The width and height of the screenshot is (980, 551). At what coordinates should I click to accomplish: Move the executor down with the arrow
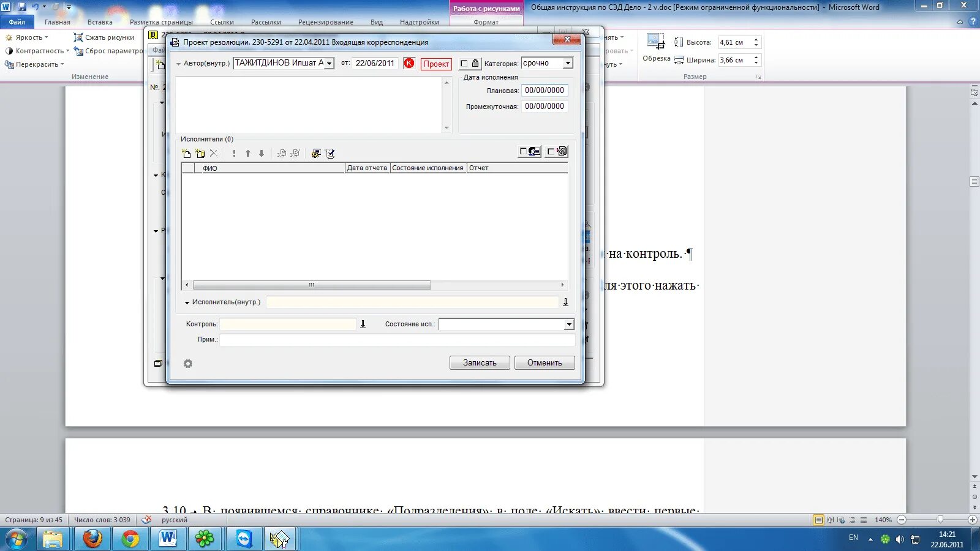coord(262,154)
